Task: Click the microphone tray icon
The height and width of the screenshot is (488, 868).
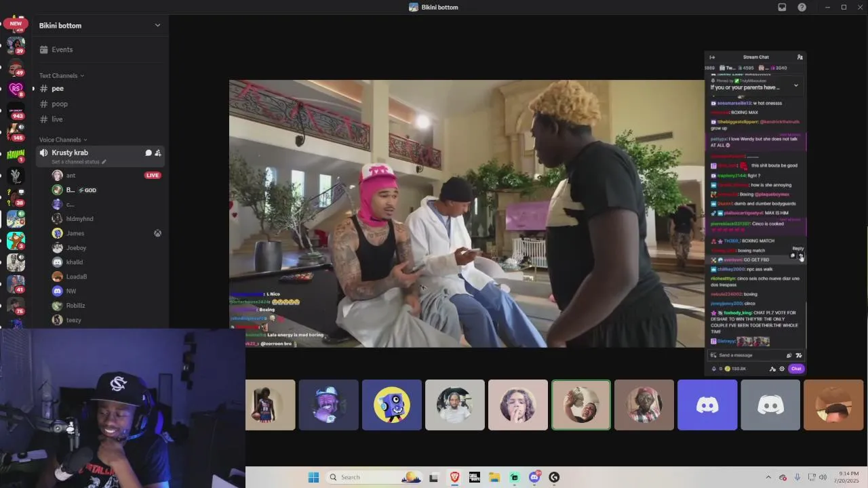Action: pos(797,477)
